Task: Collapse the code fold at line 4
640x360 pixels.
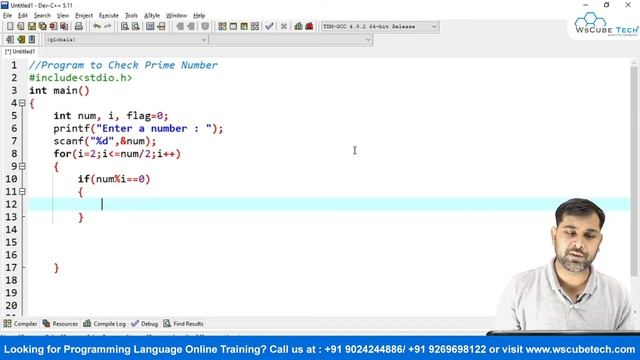Action: point(22,103)
